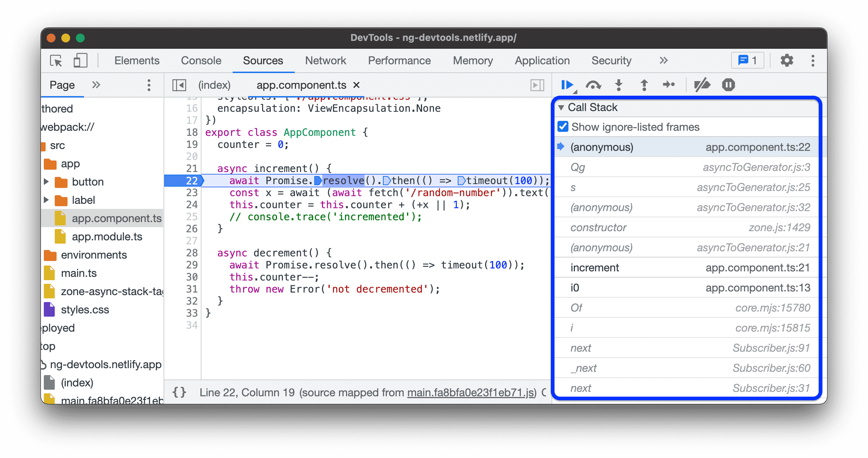This screenshot has width=868, height=458.
Task: Click the Step over next function call icon
Action: coord(594,84)
